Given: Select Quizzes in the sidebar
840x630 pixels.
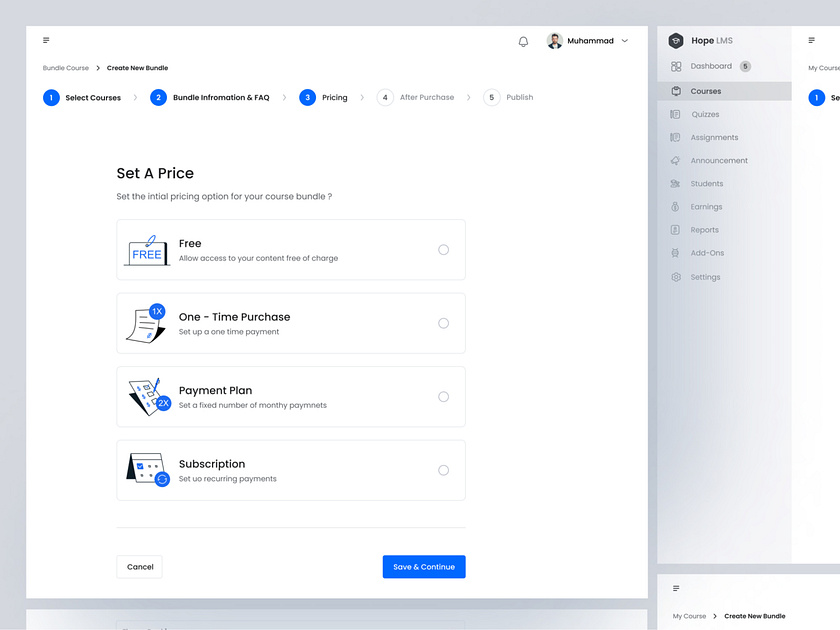Looking at the screenshot, I should click(x=703, y=114).
